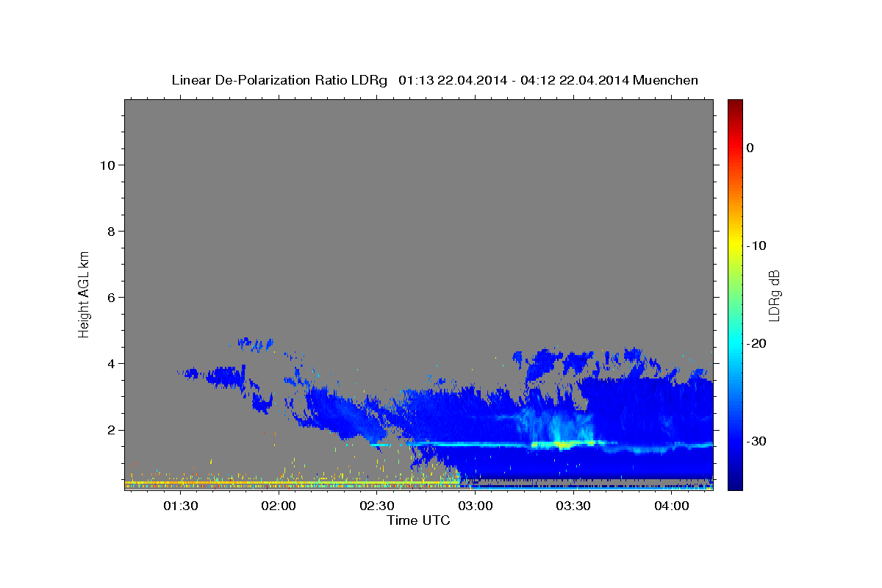882x588 pixels.
Task: Click the plot title mentioning Muenchen
Action: [x=434, y=80]
